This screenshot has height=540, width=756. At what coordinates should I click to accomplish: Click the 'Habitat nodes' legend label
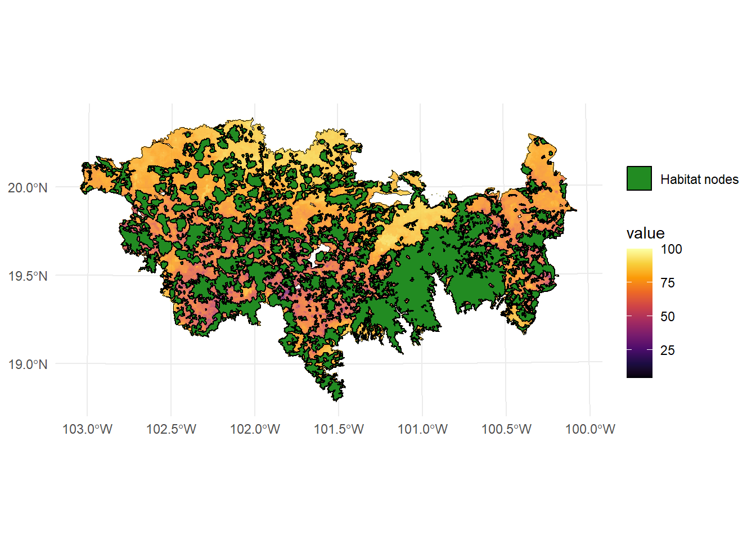point(699,179)
